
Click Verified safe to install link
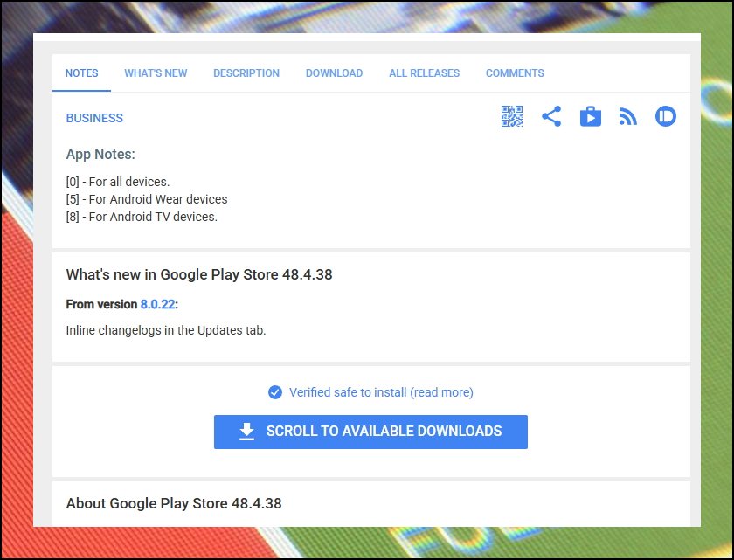pyautogui.click(x=381, y=392)
